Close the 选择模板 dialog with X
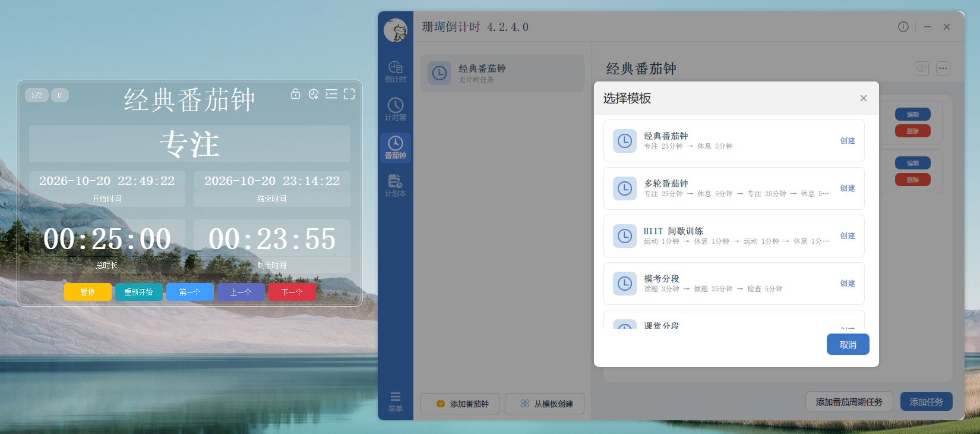The width and height of the screenshot is (980, 434). [x=864, y=98]
